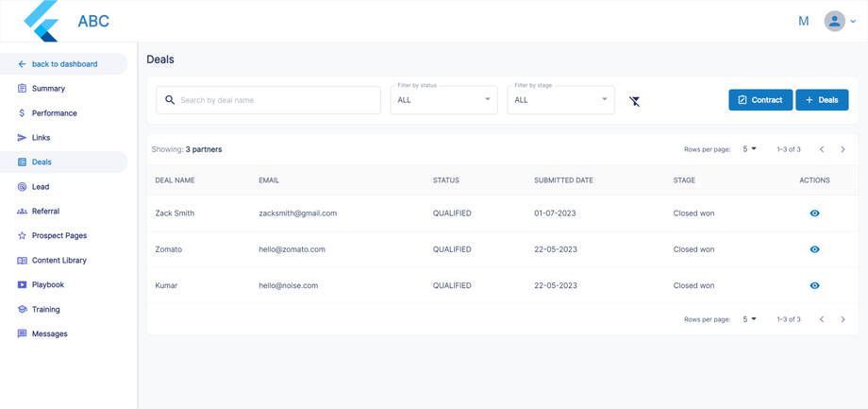
Task: Go to previous page at bottom
Action: pyautogui.click(x=822, y=319)
